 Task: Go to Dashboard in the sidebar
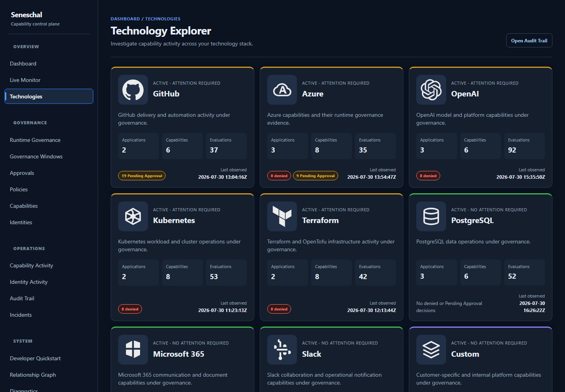click(49, 64)
